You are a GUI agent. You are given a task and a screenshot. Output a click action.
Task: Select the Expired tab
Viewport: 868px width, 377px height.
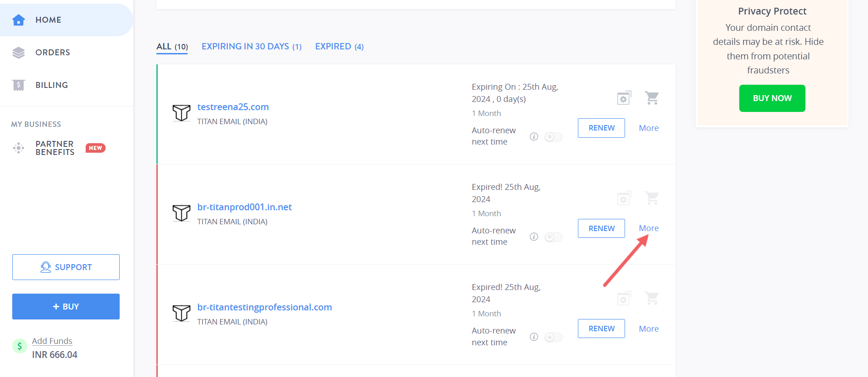[339, 47]
